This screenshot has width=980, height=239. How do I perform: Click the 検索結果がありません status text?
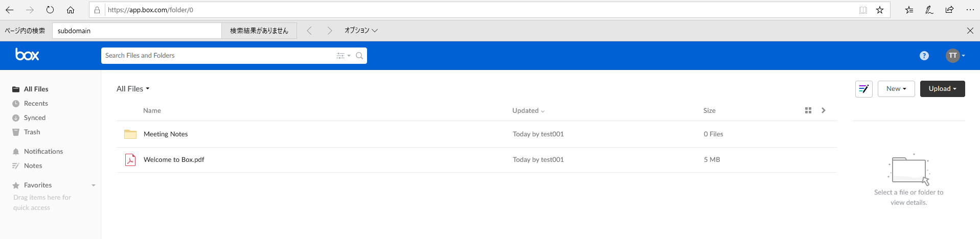tap(259, 31)
